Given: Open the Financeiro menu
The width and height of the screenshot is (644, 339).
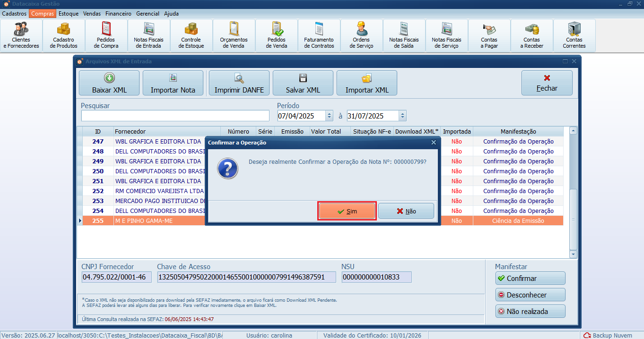Looking at the screenshot, I should pyautogui.click(x=118, y=14).
